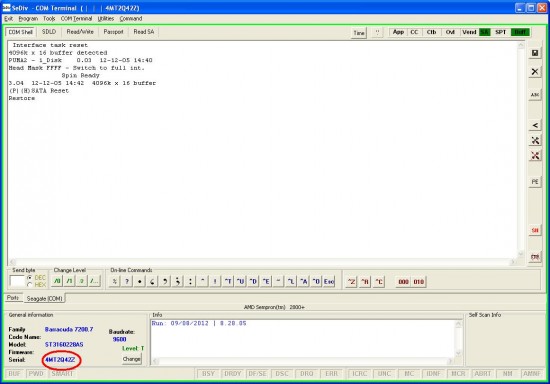Click the red crossed-tools sidebar icon
550x384 pixels.
[x=535, y=155]
